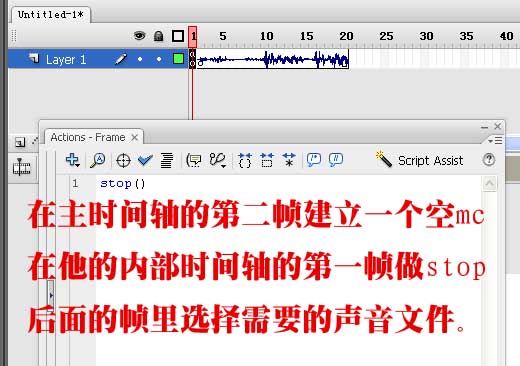Click the pencil icon on Layer 1
520x366 pixels.
[x=121, y=59]
